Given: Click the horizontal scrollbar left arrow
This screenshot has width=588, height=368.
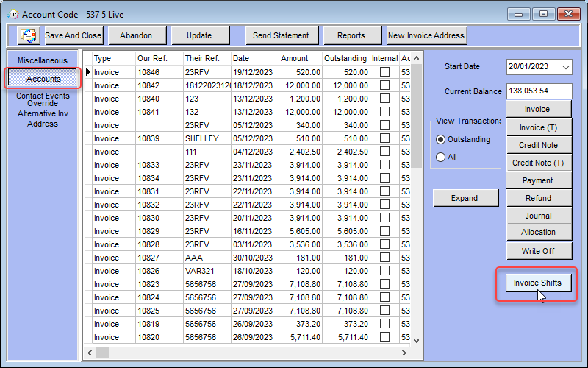Looking at the screenshot, I should 90,353.
